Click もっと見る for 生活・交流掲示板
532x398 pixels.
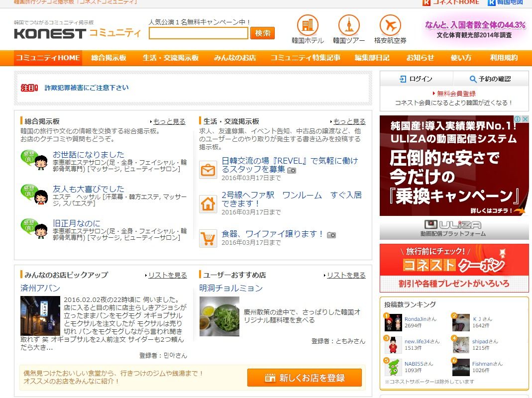(349, 121)
